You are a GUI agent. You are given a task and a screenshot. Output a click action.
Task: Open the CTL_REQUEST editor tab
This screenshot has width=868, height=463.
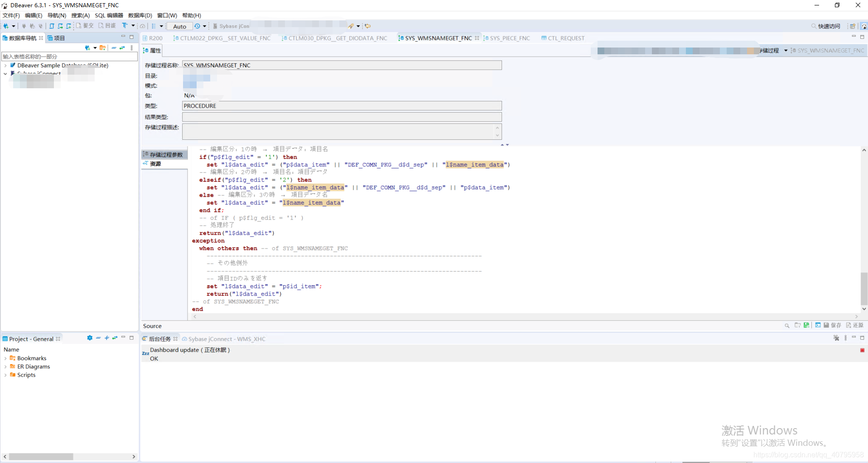pyautogui.click(x=563, y=38)
